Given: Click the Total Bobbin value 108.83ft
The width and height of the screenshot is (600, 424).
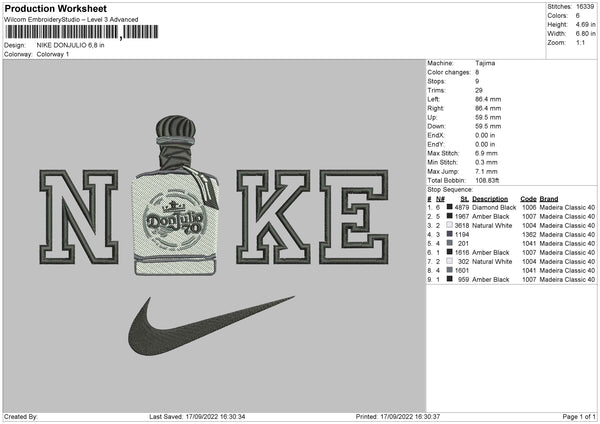Looking at the screenshot, I should pyautogui.click(x=487, y=180).
